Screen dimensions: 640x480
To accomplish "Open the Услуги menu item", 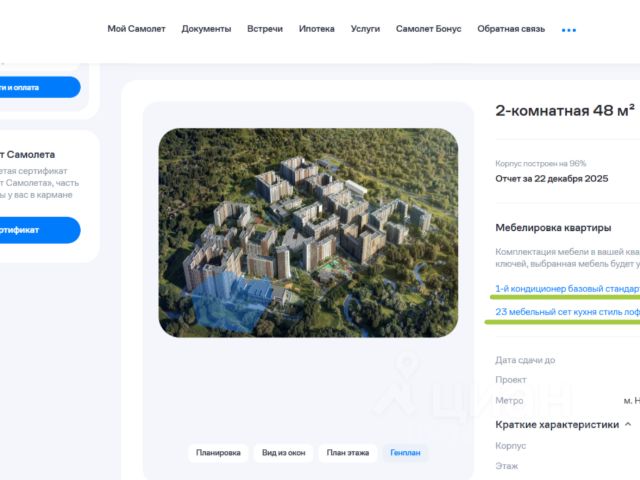I will 365,29.
